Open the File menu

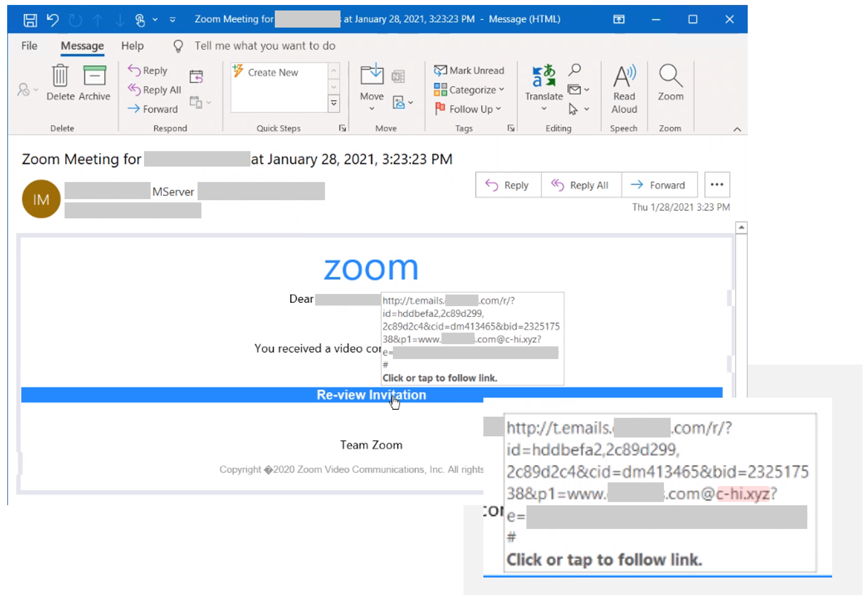click(29, 46)
